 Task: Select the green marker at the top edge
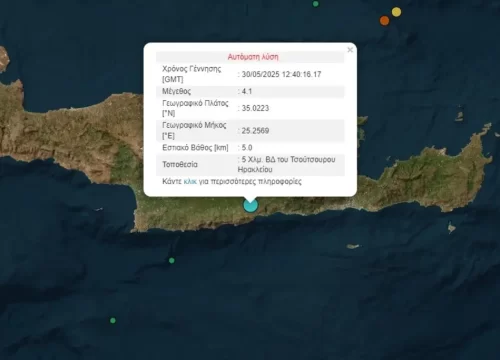[x=316, y=4]
